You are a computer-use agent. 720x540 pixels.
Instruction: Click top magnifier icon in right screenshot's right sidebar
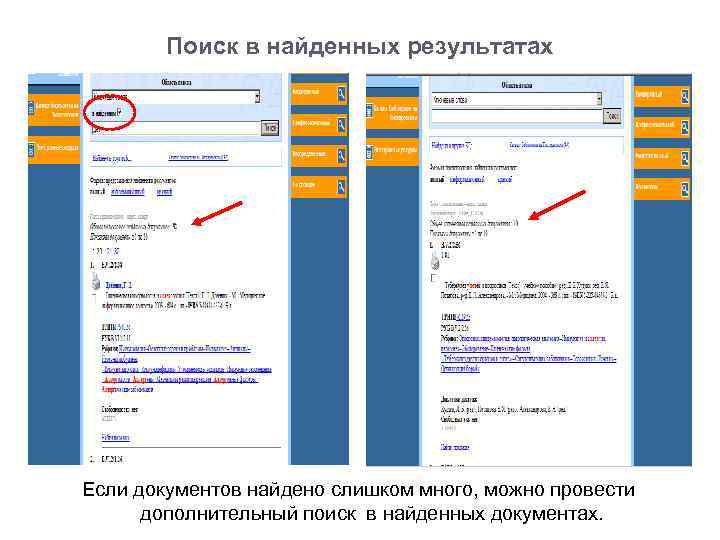tap(684, 96)
